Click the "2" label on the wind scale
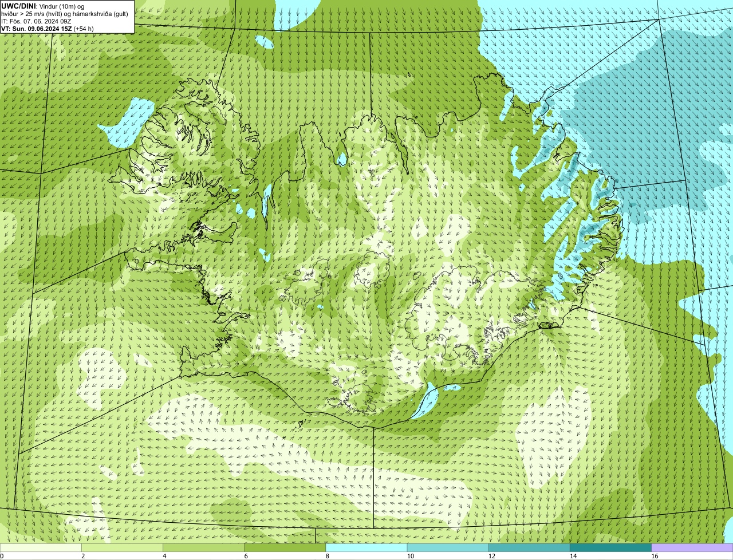 coord(83,556)
